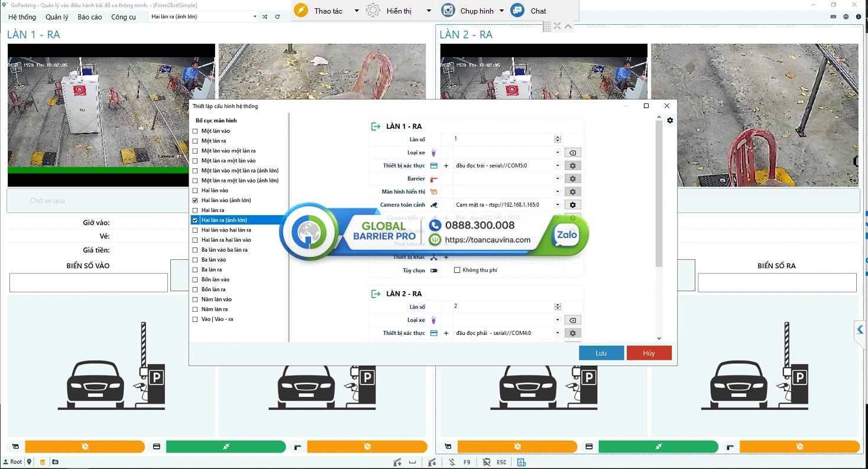The image size is (868, 469).
Task: Open the blue report list icon in status bar
Action: [522, 462]
